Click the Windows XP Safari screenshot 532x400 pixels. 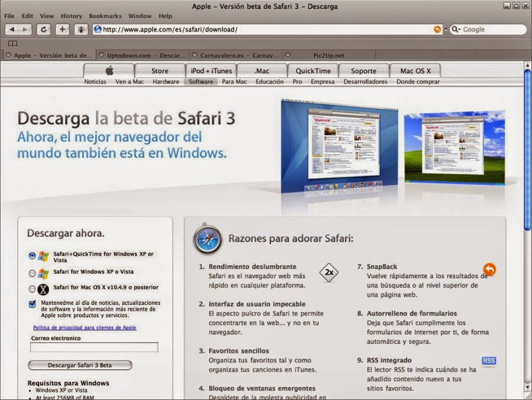[x=455, y=148]
